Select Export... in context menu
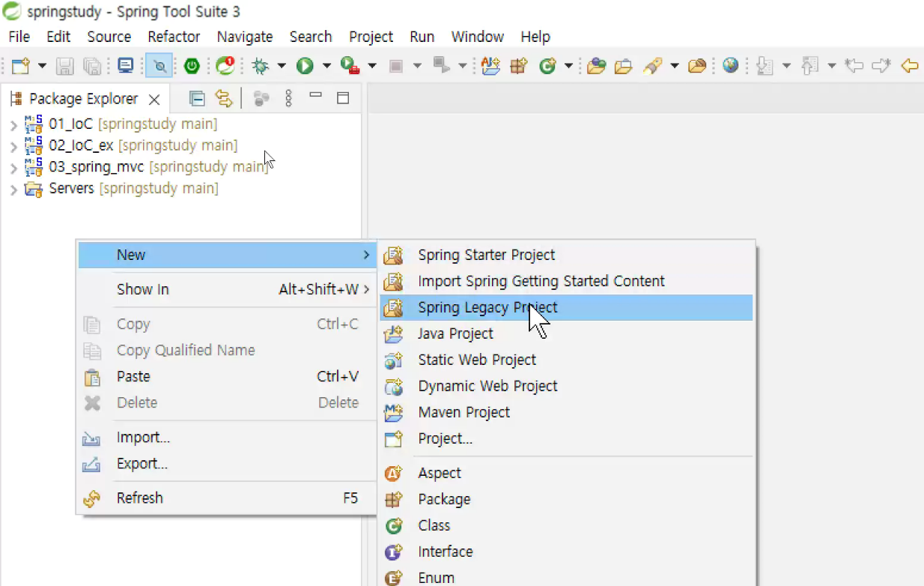 coord(226,464)
